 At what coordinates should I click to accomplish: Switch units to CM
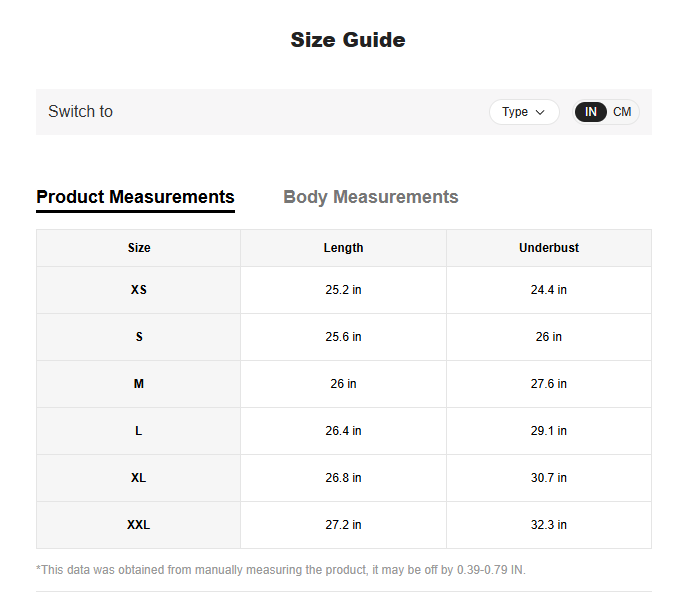pyautogui.click(x=622, y=112)
